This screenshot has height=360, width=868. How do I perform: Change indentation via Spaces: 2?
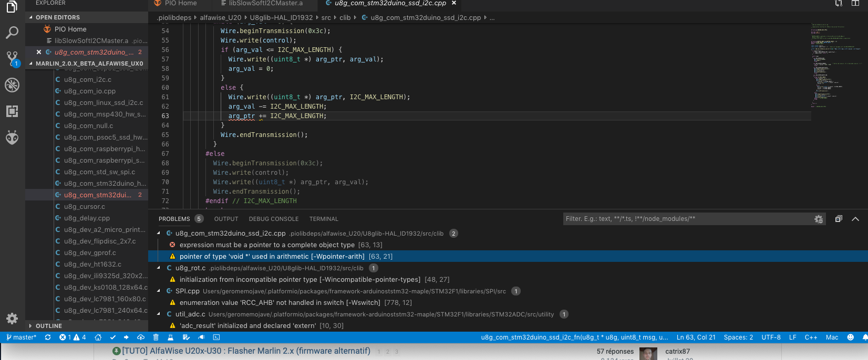coord(738,337)
